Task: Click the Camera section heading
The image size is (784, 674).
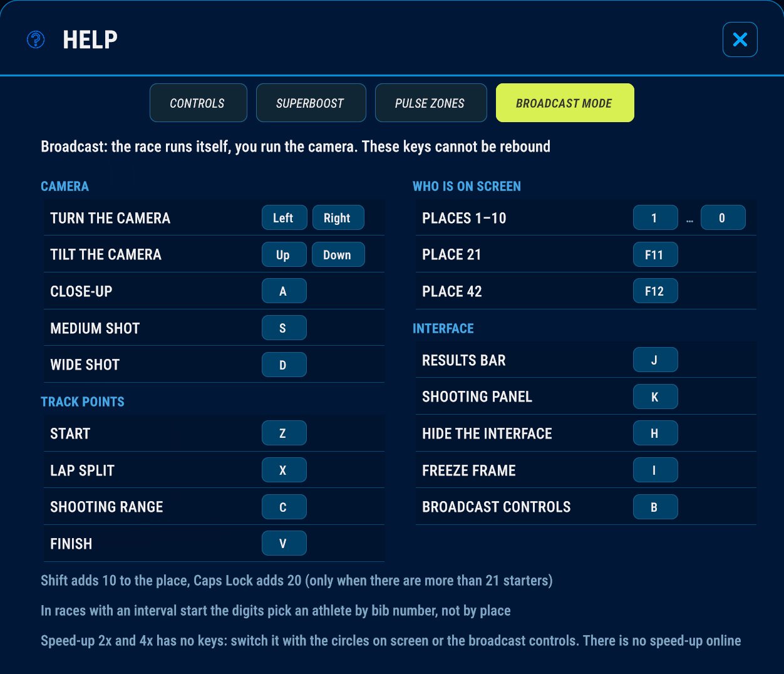Action: (64, 186)
